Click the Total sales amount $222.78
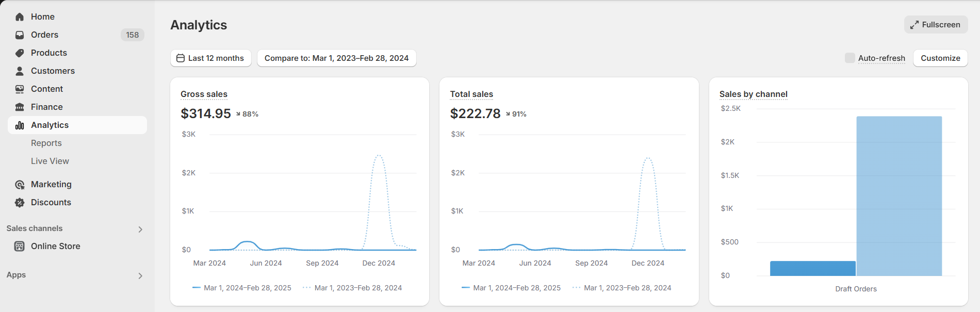The width and height of the screenshot is (980, 312). pos(475,113)
